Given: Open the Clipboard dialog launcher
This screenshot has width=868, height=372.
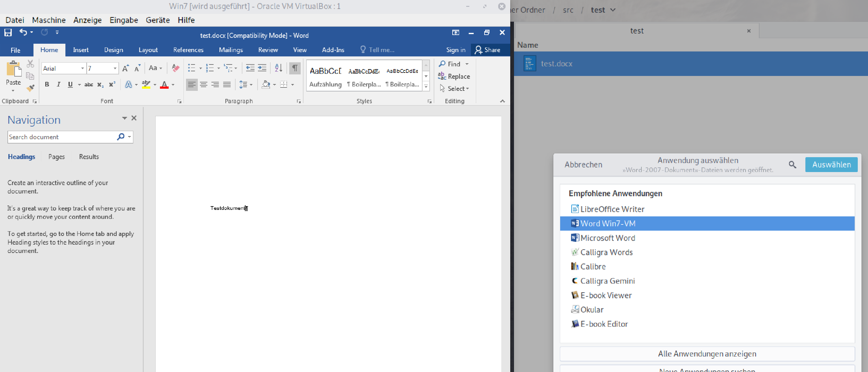Looking at the screenshot, I should pos(35,101).
